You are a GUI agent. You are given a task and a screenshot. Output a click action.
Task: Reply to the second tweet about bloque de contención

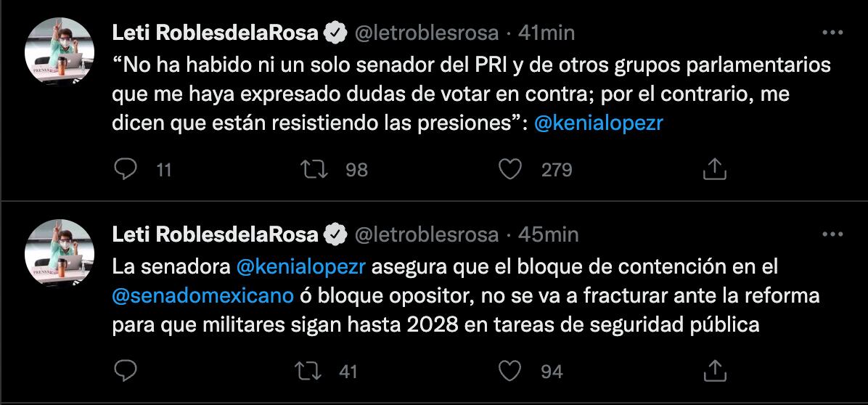[126, 371]
